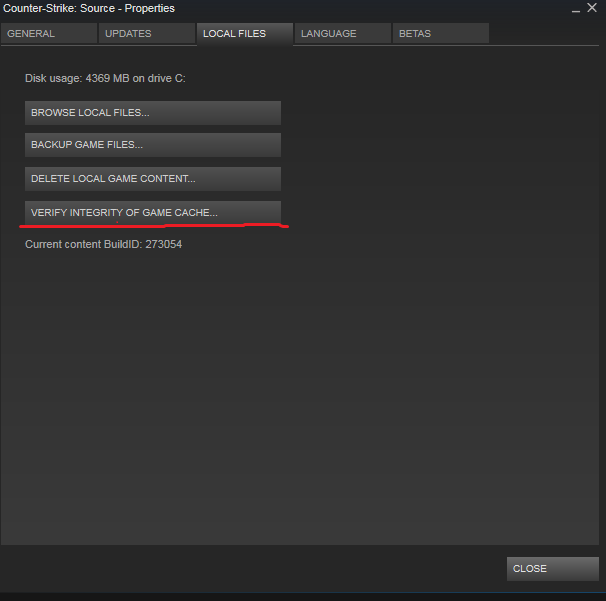
Task: Click Backup Game Files button
Action: pos(153,145)
